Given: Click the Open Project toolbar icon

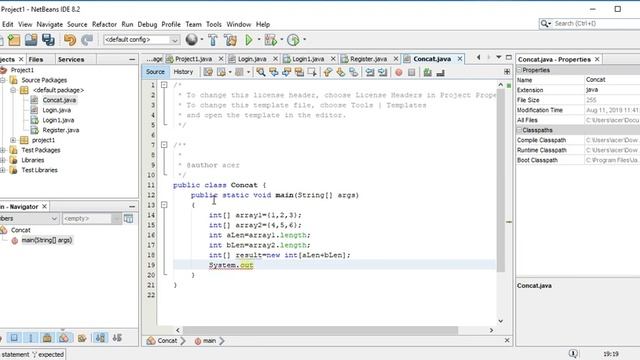Looking at the screenshot, I should tap(31, 40).
